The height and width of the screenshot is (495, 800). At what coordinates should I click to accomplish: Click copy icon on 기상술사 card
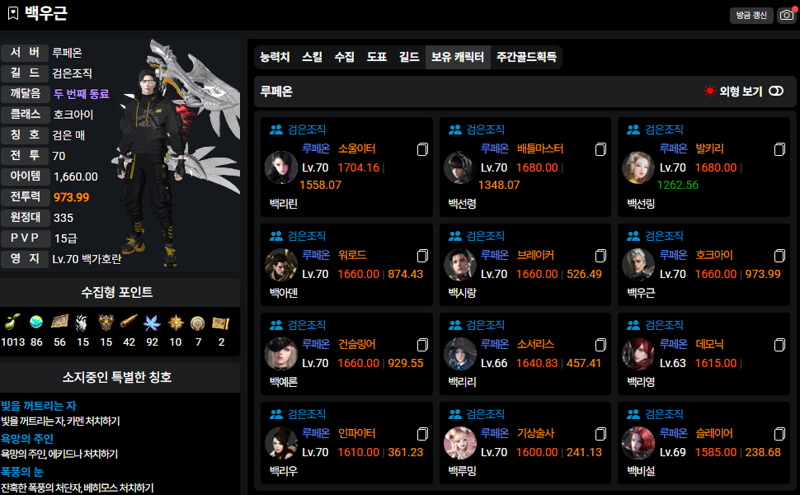601,434
